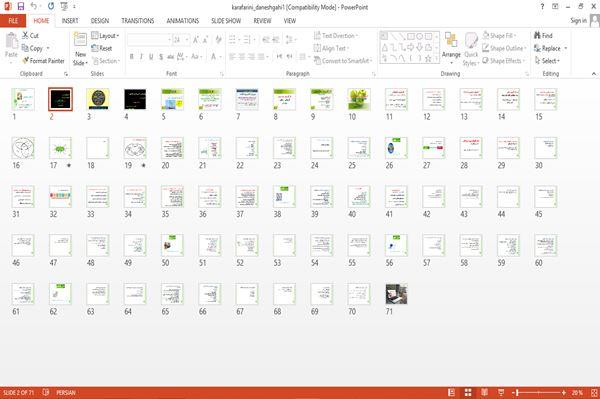600x399 pixels.
Task: Expand the Layout dropdown
Action: (x=105, y=36)
